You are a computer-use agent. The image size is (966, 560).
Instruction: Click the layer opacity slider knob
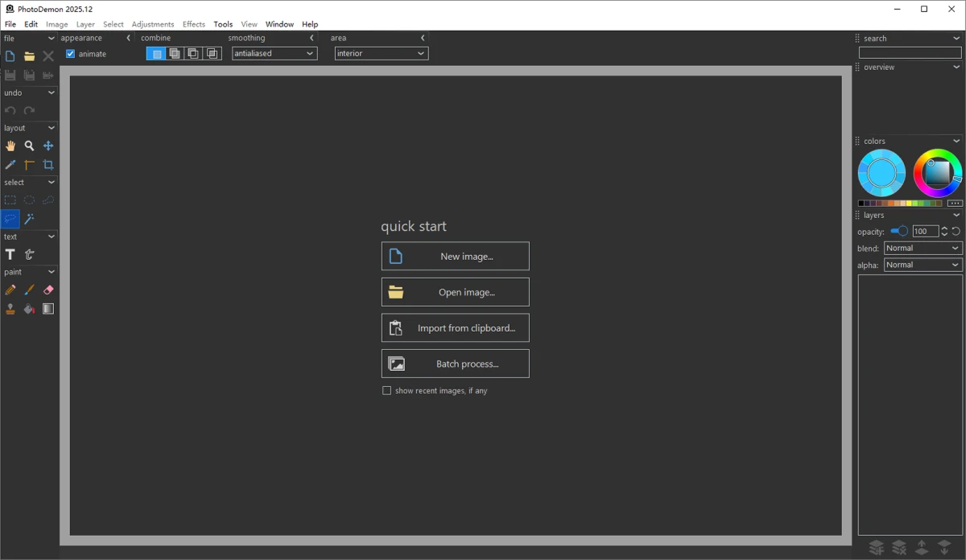903,231
